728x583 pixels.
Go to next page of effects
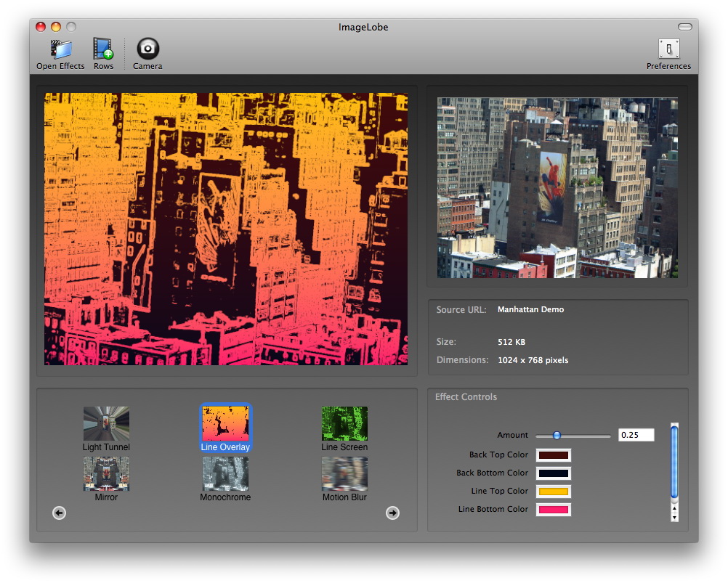(x=392, y=513)
